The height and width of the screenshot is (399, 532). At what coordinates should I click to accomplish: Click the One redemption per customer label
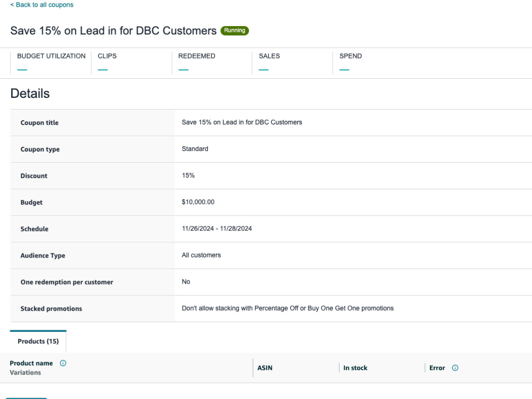click(x=67, y=282)
